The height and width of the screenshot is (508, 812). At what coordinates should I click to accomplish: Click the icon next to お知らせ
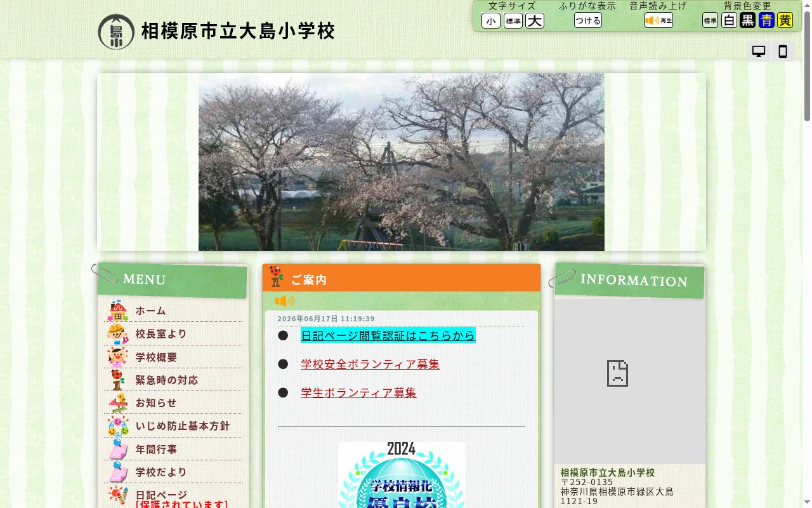[x=117, y=403]
